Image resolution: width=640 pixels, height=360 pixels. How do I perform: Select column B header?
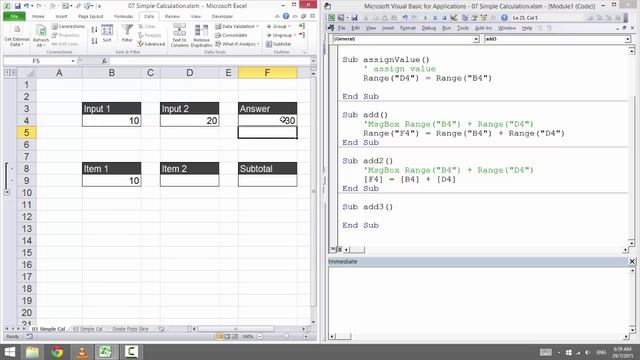coord(111,73)
